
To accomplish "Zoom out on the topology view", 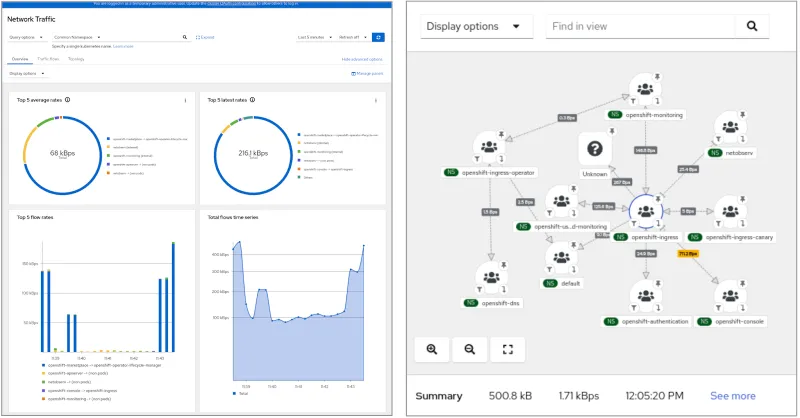I will [x=469, y=350].
